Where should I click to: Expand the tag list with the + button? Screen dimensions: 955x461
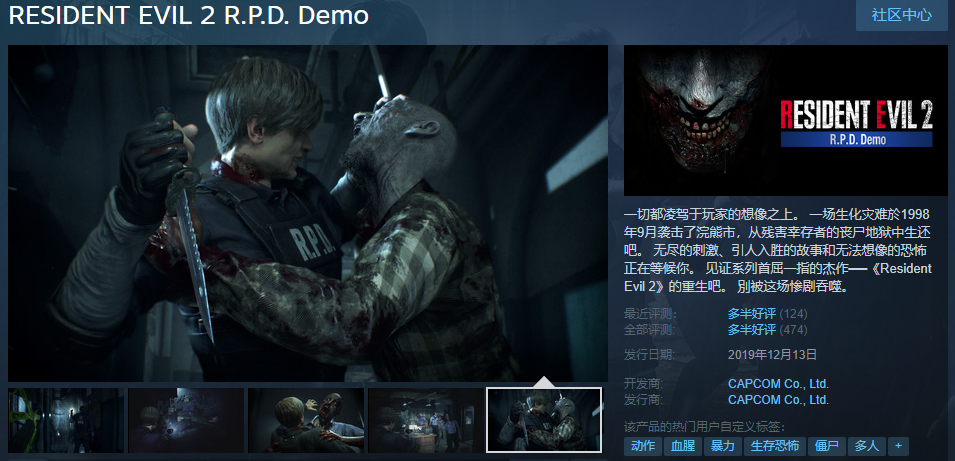pyautogui.click(x=897, y=446)
